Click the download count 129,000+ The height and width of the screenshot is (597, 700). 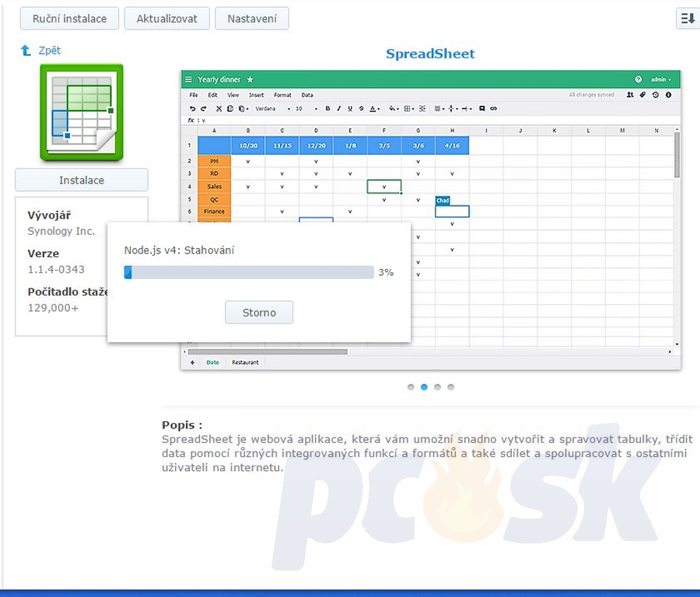(53, 308)
